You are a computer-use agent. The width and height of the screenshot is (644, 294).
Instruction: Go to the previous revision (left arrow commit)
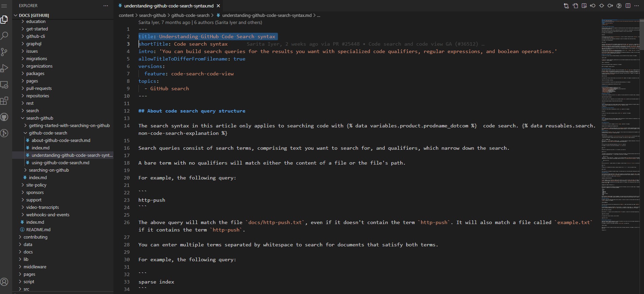coord(593,6)
